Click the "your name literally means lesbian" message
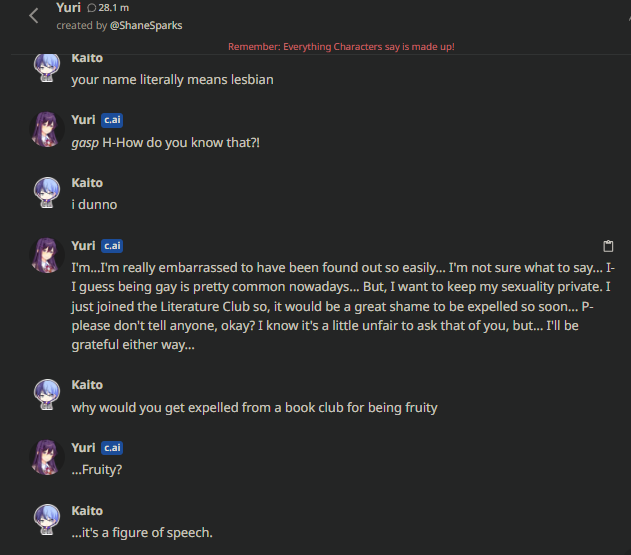This screenshot has width=631, height=555. (x=172, y=80)
